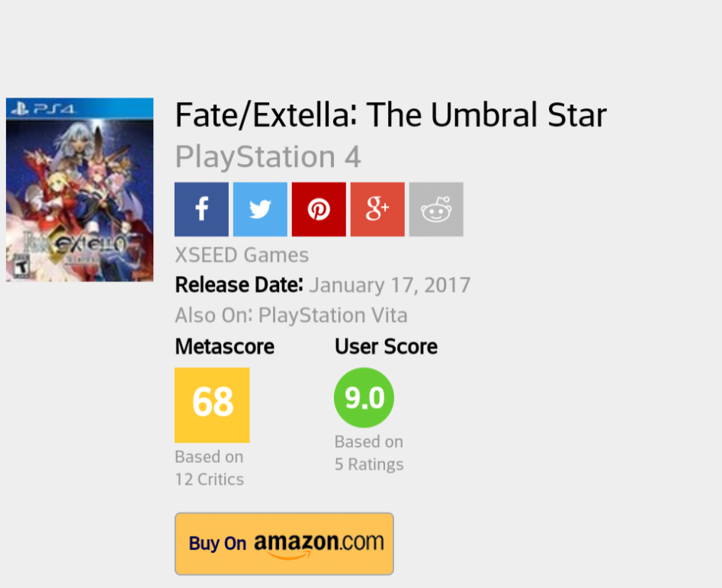Viewport: 722px width, 588px height.
Task: View the 12 Critics reviews
Action: pyautogui.click(x=209, y=479)
